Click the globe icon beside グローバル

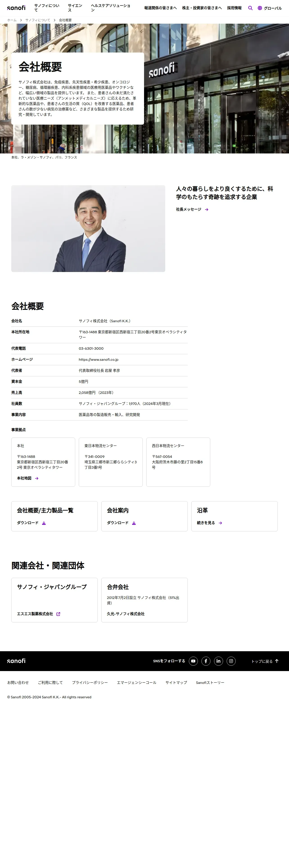coord(260,8)
